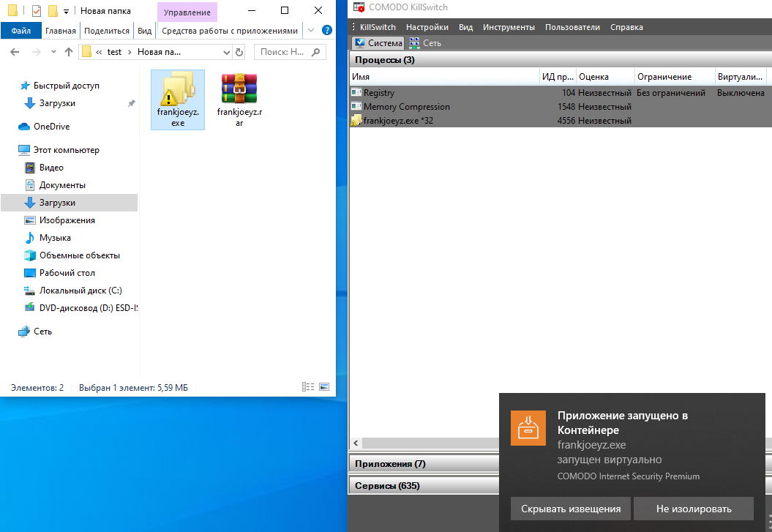Click the search magnifier icon
This screenshot has height=532, width=772.
pos(315,52)
